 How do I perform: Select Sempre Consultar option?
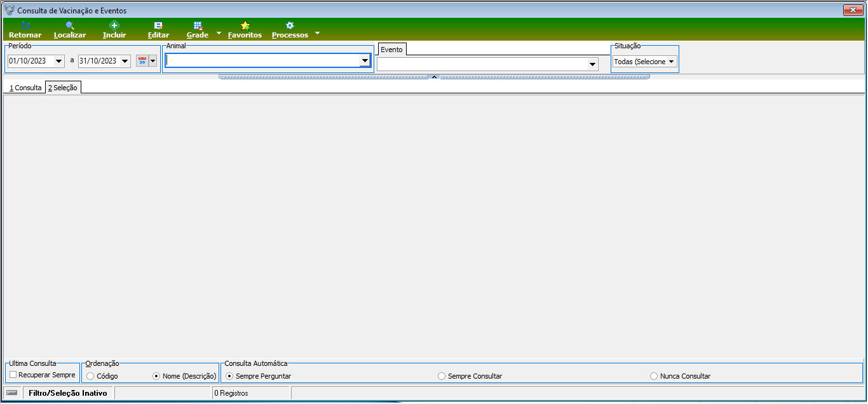point(442,376)
